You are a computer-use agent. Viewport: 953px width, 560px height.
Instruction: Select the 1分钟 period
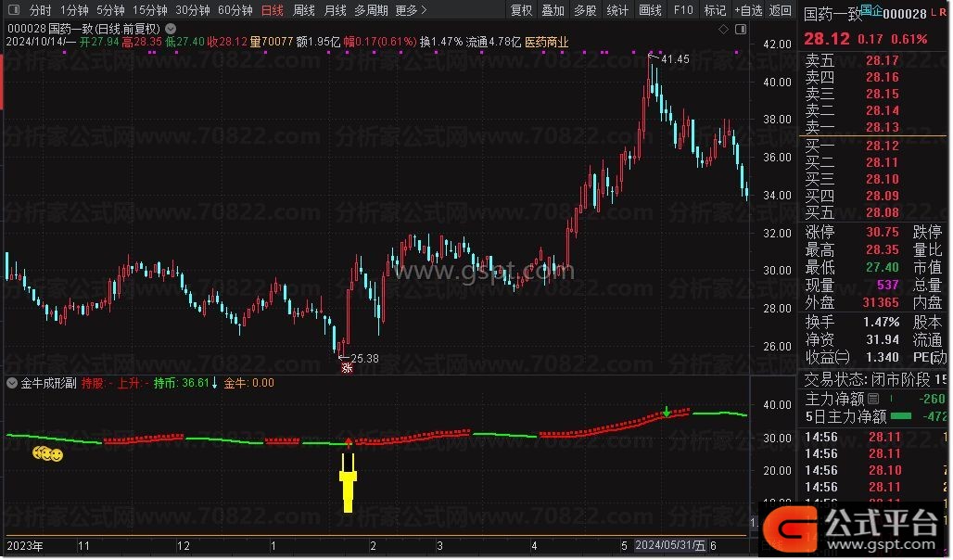pos(74,10)
